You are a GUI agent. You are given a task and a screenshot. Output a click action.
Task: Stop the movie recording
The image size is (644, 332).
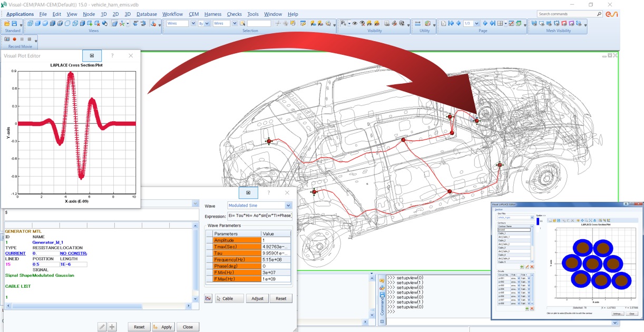pos(28,39)
